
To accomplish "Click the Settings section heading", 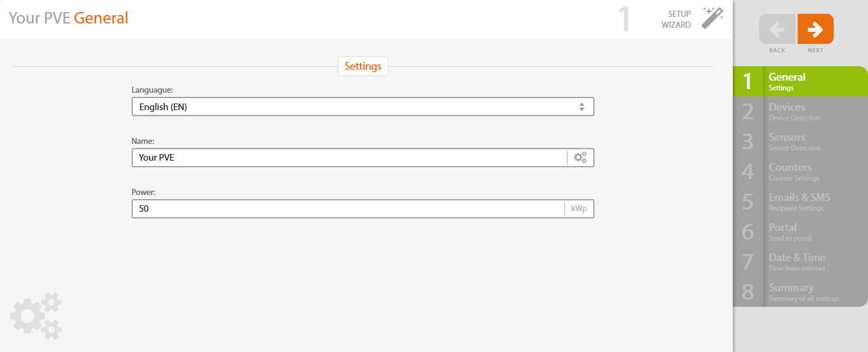I will pos(363,66).
